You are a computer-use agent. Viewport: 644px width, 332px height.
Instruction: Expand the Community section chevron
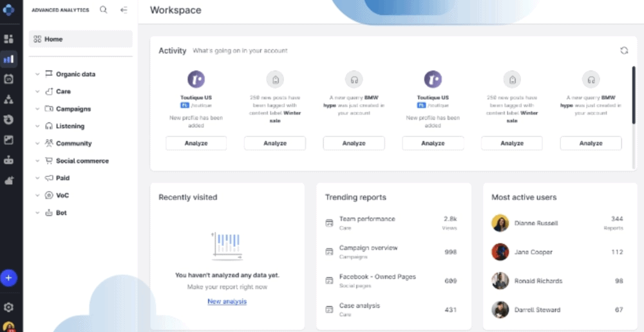pyautogui.click(x=37, y=143)
